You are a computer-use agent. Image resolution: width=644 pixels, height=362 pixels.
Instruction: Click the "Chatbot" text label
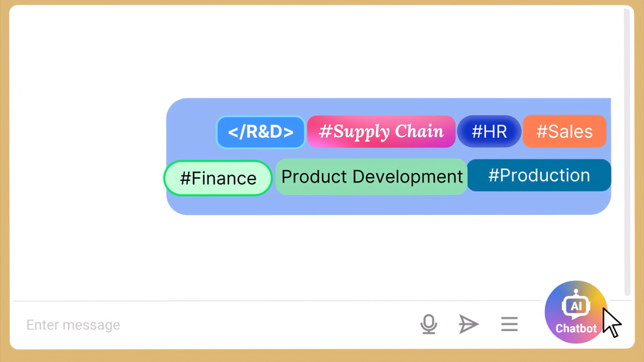point(576,329)
